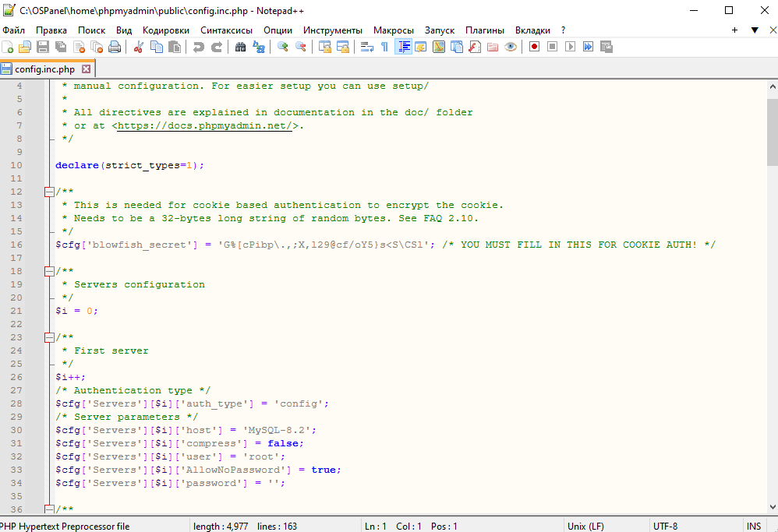Open Find with the binoculars icon
Image resolution: width=778 pixels, height=532 pixels.
(x=241, y=47)
